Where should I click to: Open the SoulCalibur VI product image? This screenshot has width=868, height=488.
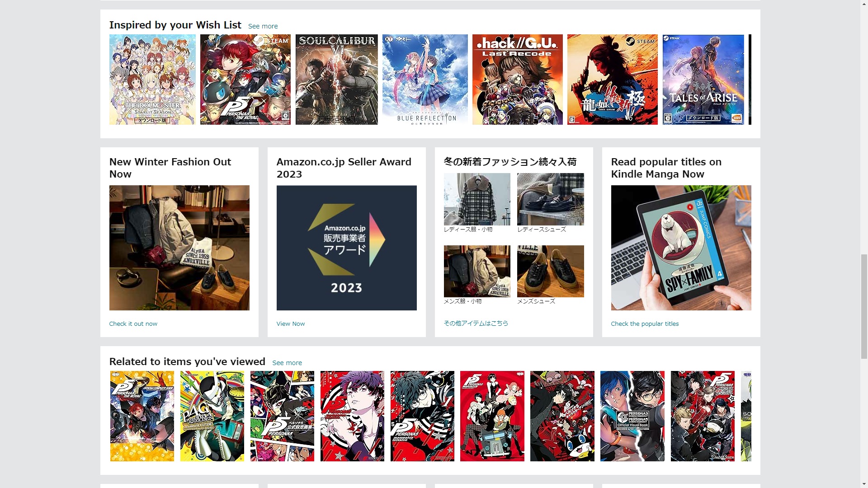[x=336, y=80]
